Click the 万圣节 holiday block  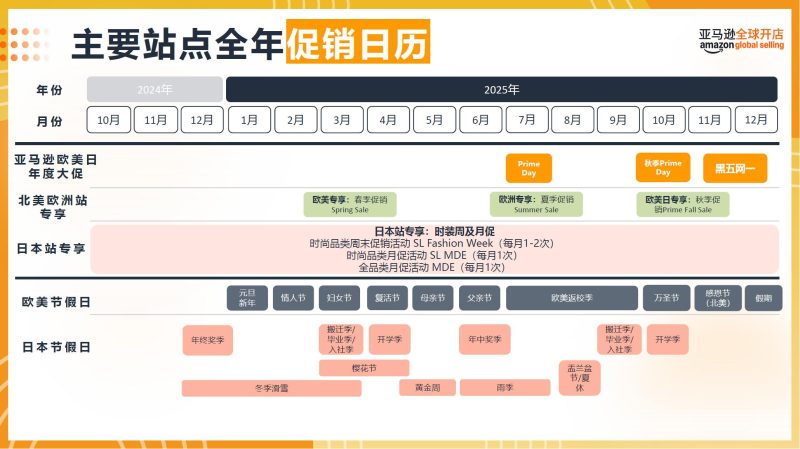tap(666, 298)
